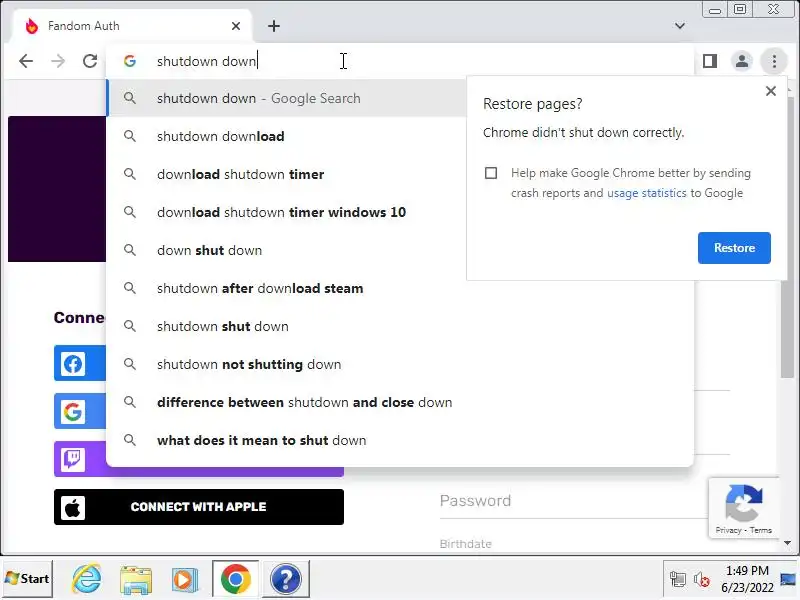The image size is (800, 600).
Task: Click the page vertical scrollbar thumb
Action: 787,237
